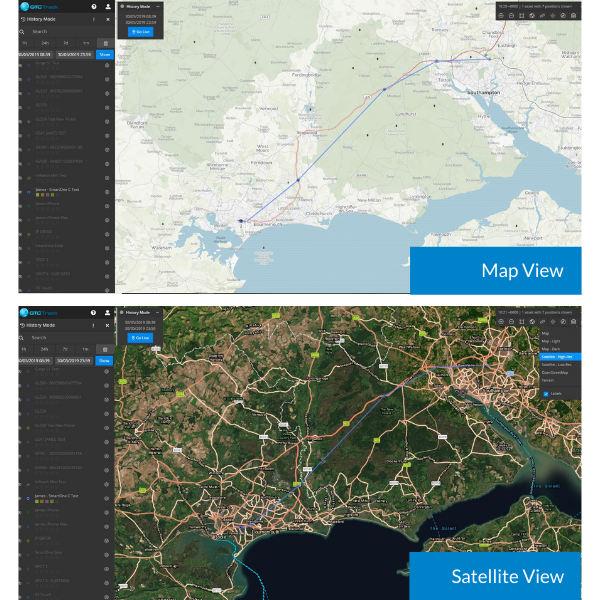Close the History Mode sidebar in the top Map View
Screen dimensions: 600x600
(107, 18)
